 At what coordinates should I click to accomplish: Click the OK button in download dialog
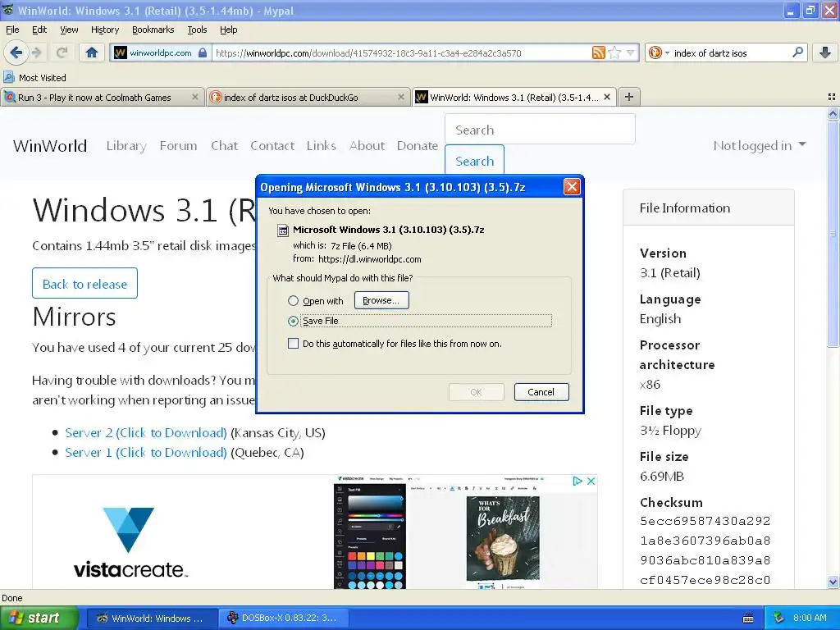(x=477, y=392)
